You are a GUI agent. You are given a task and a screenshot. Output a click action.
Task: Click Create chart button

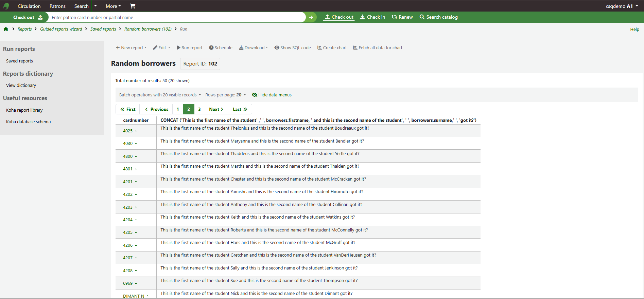point(332,48)
